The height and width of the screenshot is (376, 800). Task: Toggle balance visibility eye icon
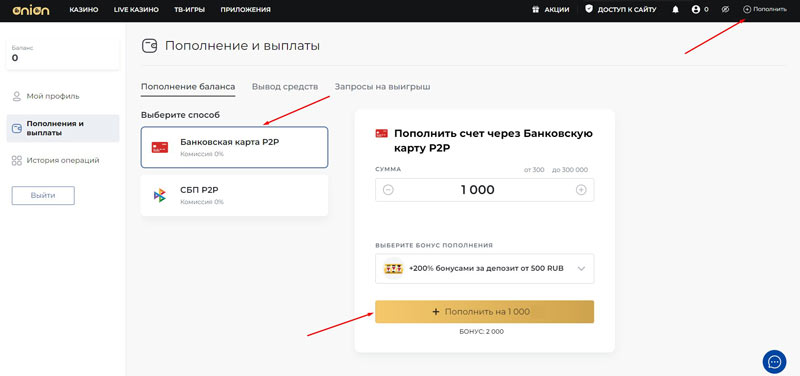click(x=726, y=10)
